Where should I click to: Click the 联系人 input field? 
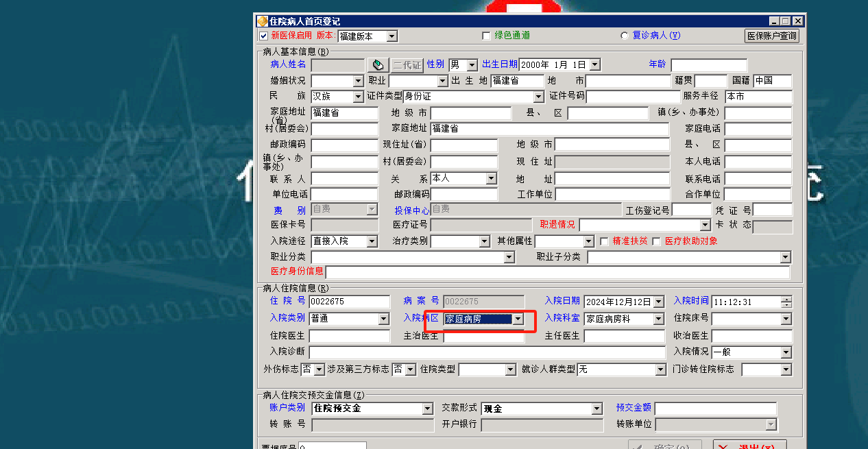coord(344,178)
